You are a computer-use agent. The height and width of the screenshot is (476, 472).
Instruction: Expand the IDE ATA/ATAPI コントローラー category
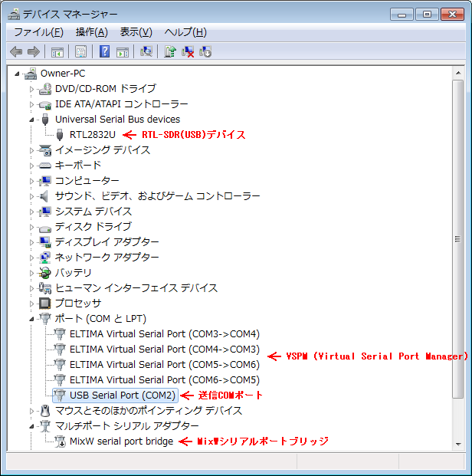click(x=31, y=104)
